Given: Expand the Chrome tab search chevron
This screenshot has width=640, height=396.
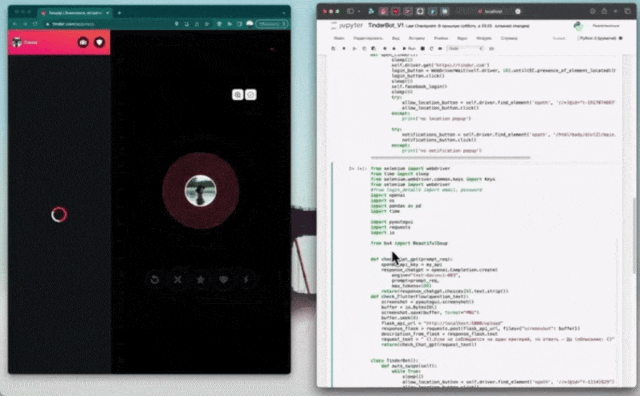Looking at the screenshot, I should (284, 13).
